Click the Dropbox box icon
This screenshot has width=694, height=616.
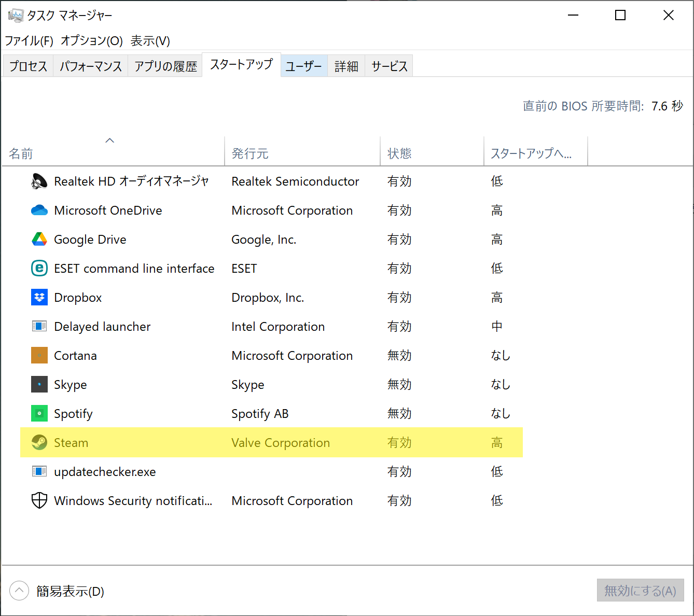[39, 298]
